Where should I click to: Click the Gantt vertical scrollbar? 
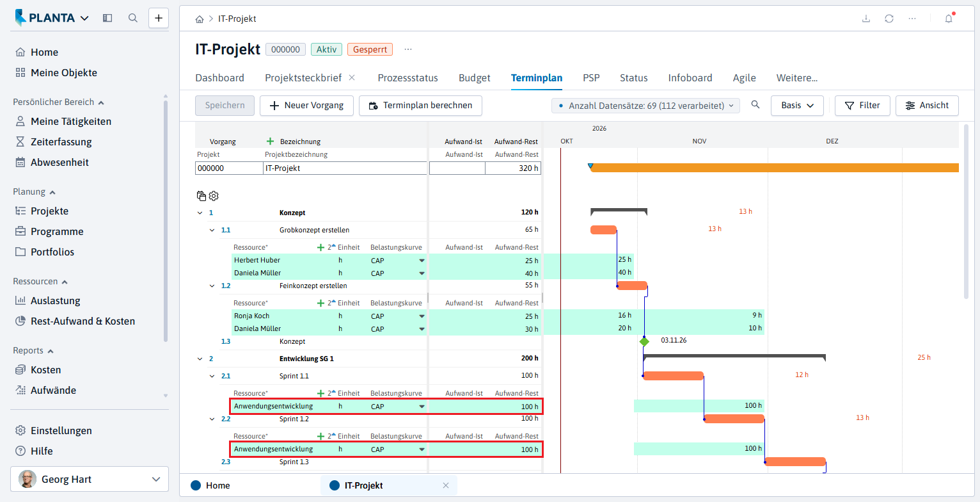[x=966, y=211]
